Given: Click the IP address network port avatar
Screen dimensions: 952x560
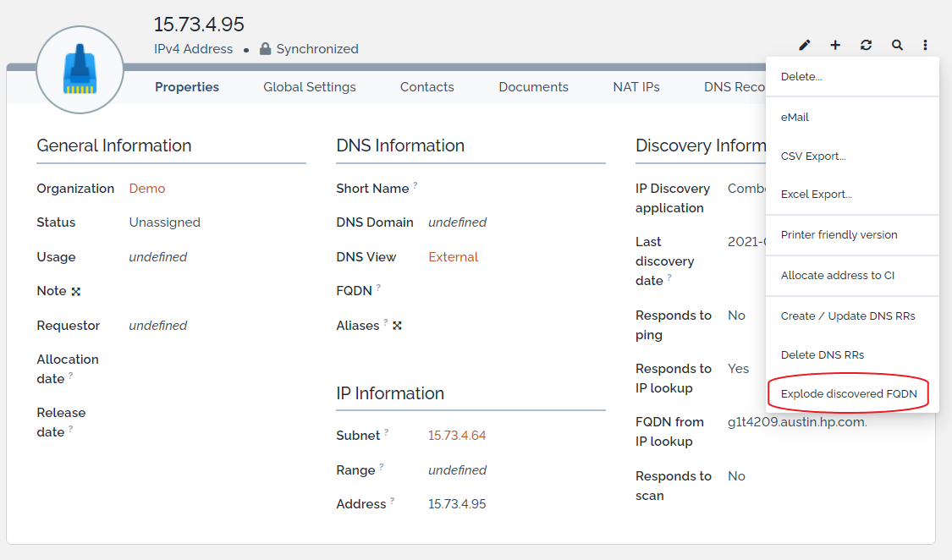Looking at the screenshot, I should (x=80, y=70).
